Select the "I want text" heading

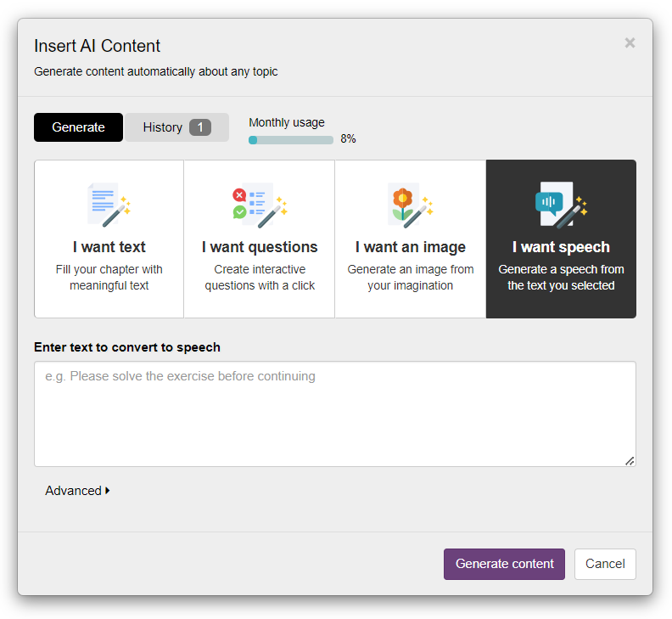(x=109, y=247)
